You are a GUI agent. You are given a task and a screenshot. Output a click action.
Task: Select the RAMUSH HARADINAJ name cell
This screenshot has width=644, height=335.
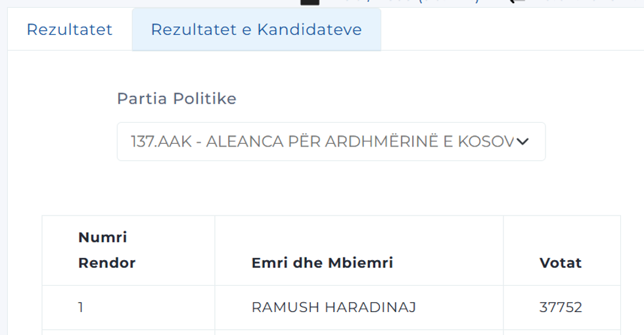tap(334, 307)
